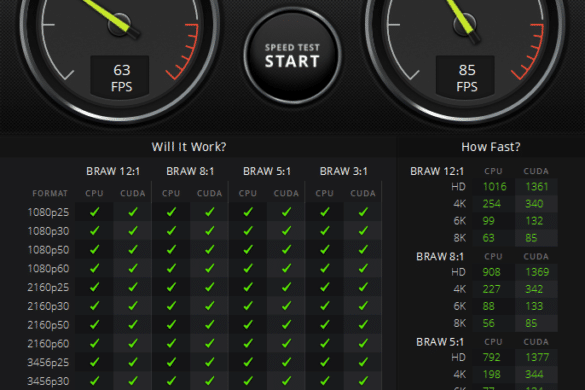Click the 2160p50 BRAW 12:1 CUDA checkmark
Viewport: 585px width, 390px height.
click(x=133, y=324)
